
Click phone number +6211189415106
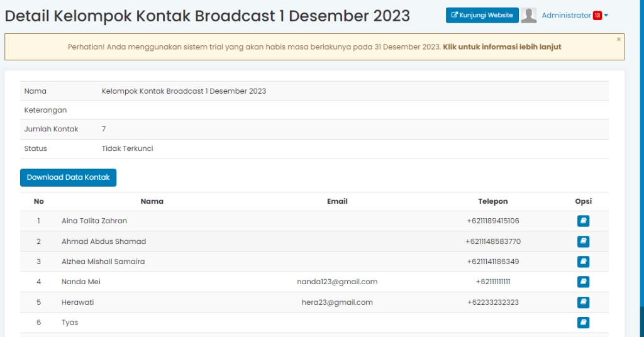click(493, 221)
